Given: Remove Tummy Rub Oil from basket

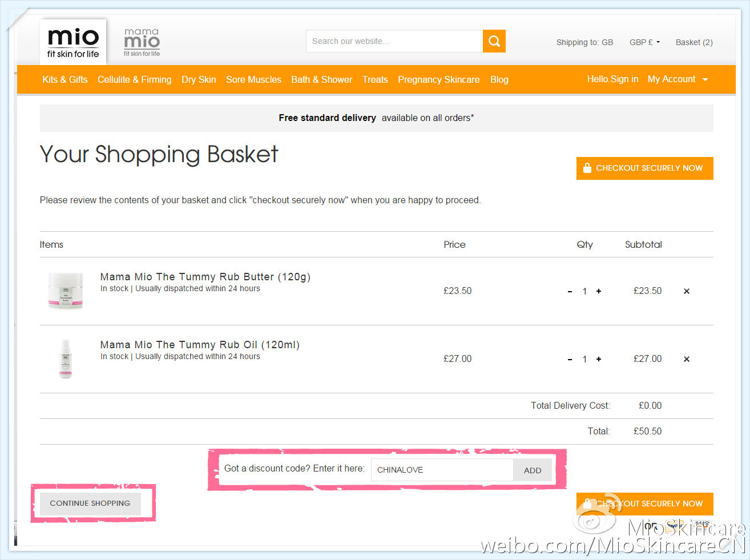Looking at the screenshot, I should (x=687, y=359).
